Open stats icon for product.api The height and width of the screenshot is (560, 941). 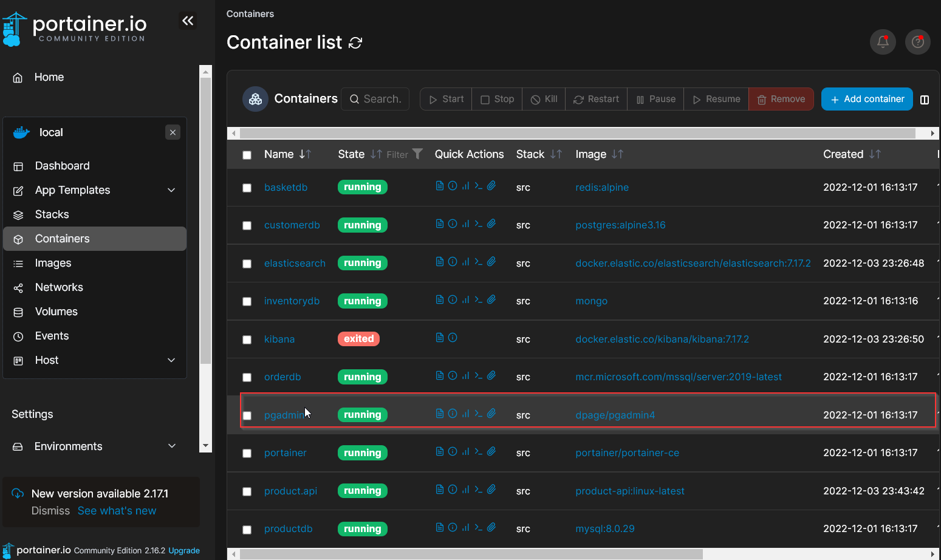click(x=465, y=490)
